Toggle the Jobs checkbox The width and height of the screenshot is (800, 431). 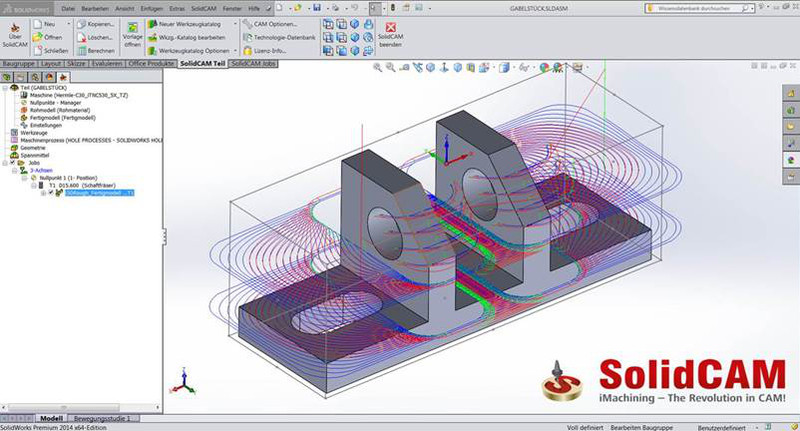click(13, 163)
